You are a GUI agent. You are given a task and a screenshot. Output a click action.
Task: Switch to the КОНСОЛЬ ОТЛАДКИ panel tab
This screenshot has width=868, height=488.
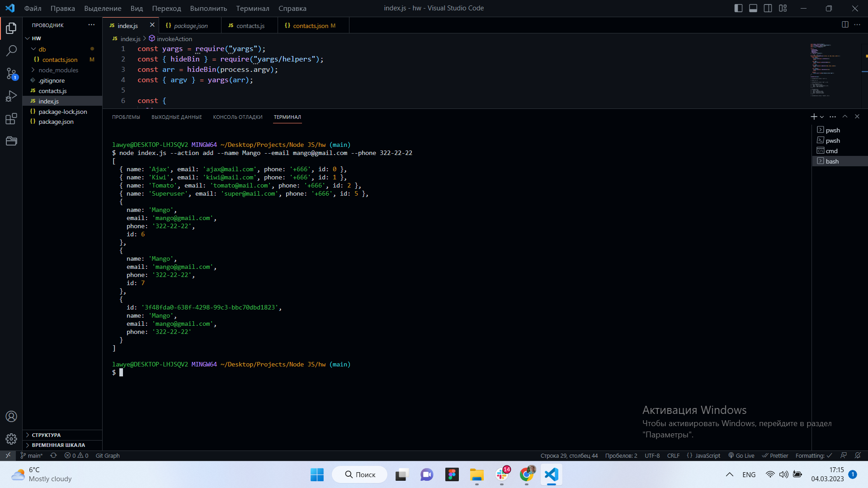[238, 117]
